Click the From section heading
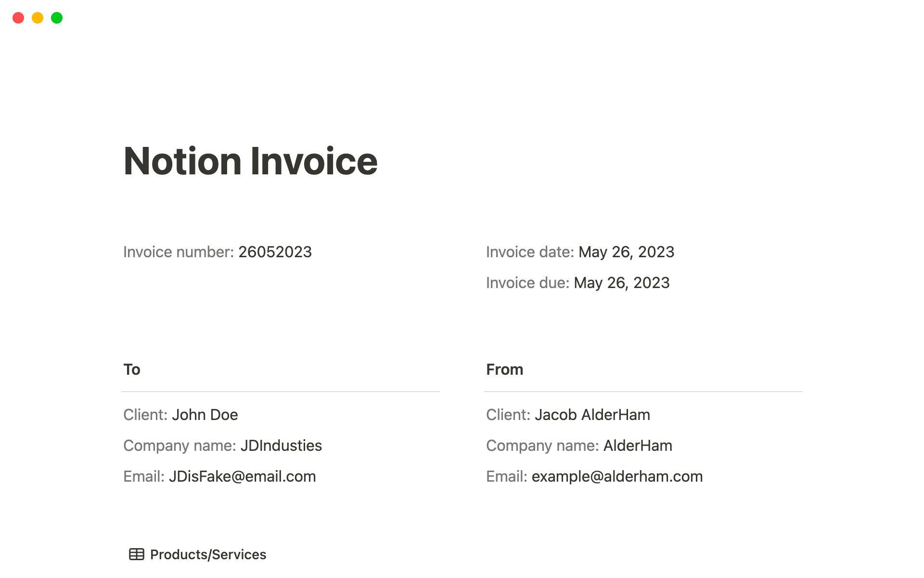 504,369
